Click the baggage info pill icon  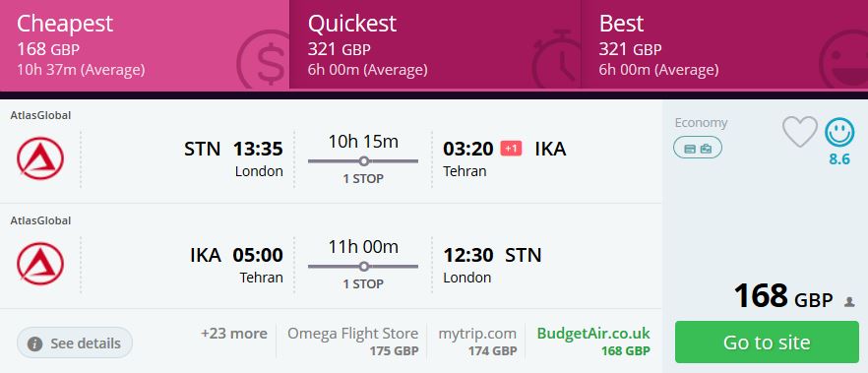pyautogui.click(x=698, y=149)
